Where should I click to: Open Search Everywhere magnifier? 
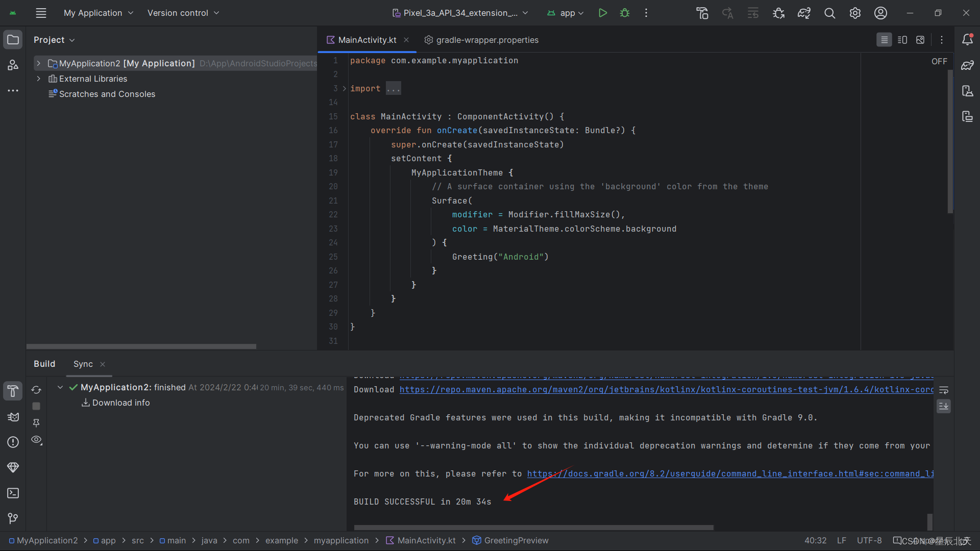pyautogui.click(x=829, y=13)
